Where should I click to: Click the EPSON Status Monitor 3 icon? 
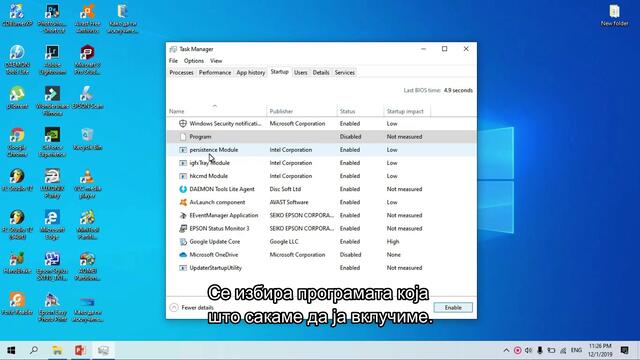tap(183, 229)
